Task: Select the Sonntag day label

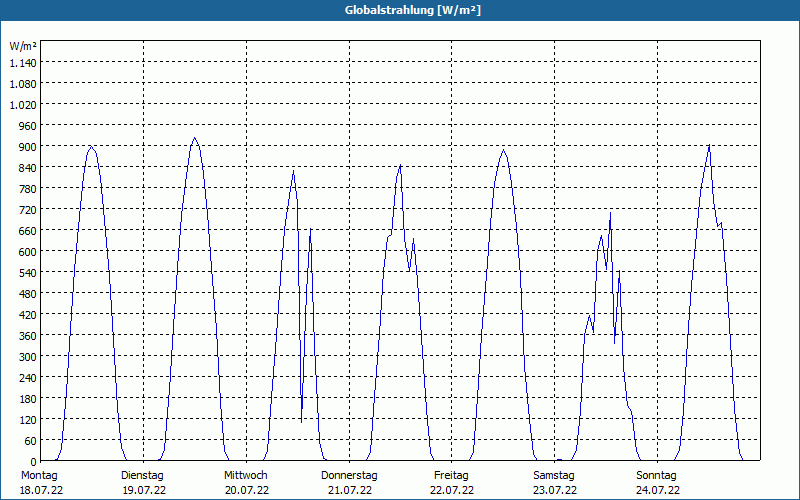Action: 657,476
